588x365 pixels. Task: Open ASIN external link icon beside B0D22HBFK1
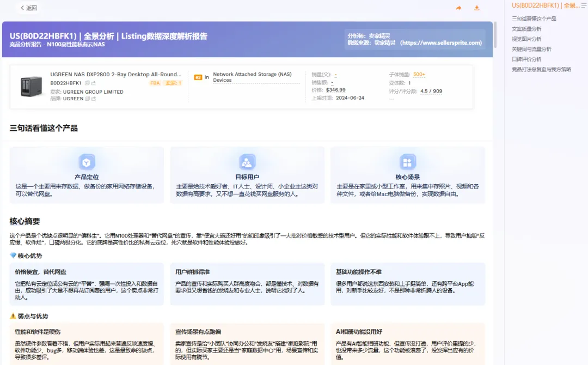[94, 83]
